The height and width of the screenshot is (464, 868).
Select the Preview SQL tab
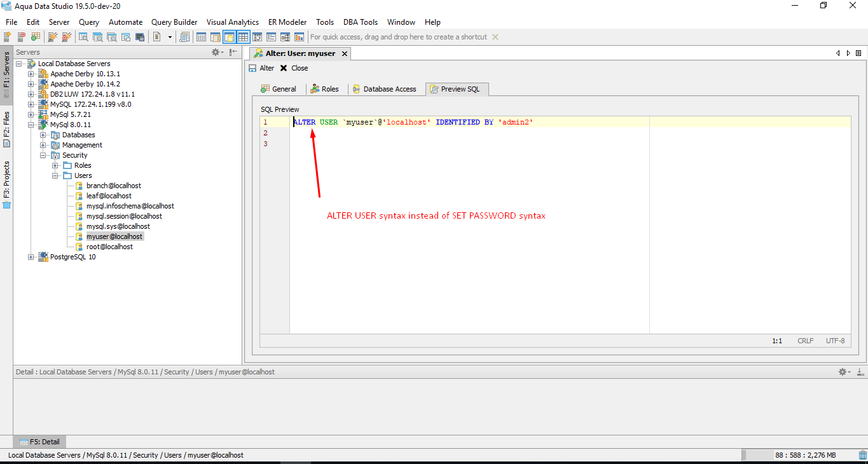click(x=455, y=89)
